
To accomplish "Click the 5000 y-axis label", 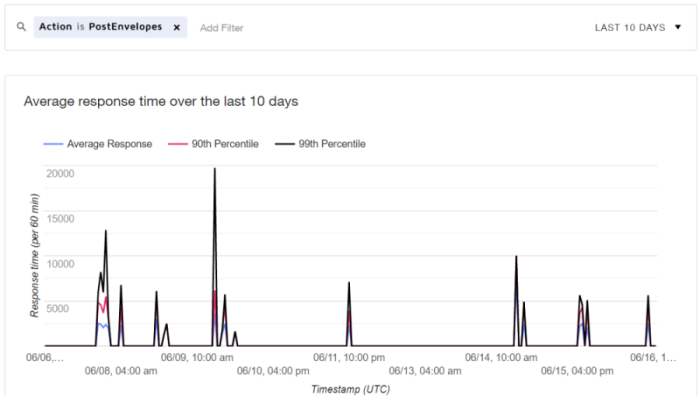I will click(x=58, y=308).
